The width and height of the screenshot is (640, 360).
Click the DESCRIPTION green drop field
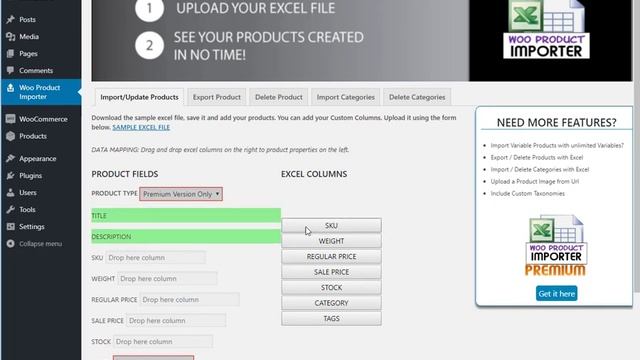pos(186,237)
